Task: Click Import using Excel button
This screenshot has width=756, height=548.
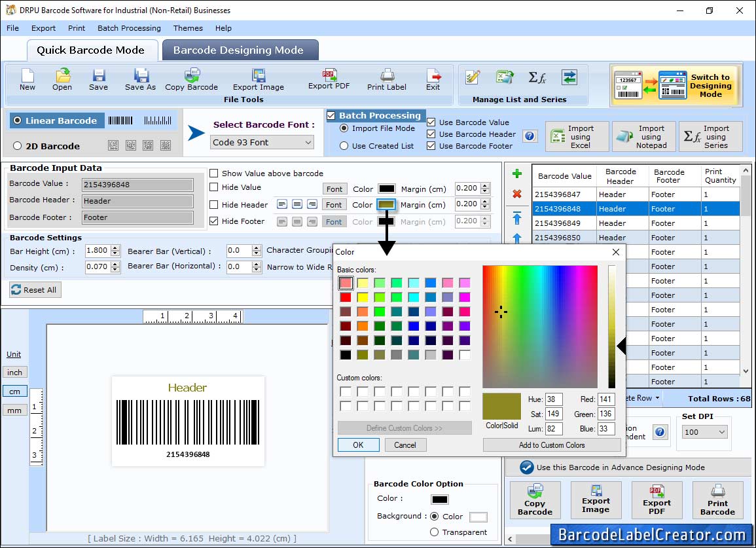Action: coord(577,137)
